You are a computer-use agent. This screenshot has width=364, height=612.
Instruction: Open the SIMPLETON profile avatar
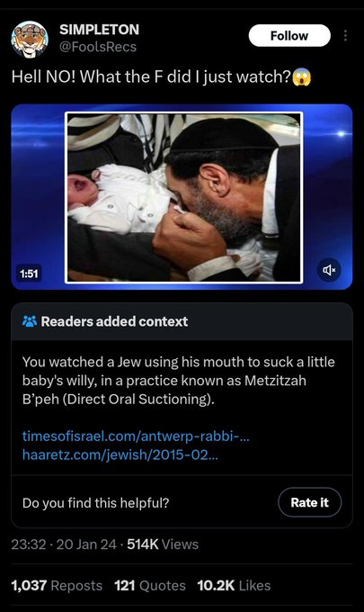(30, 39)
